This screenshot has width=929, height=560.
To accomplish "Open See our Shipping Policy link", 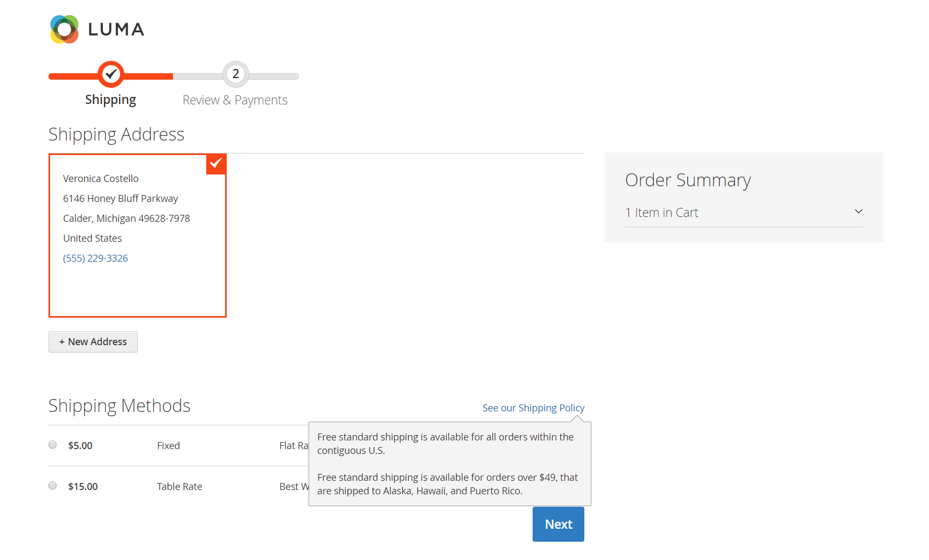I will click(x=533, y=408).
